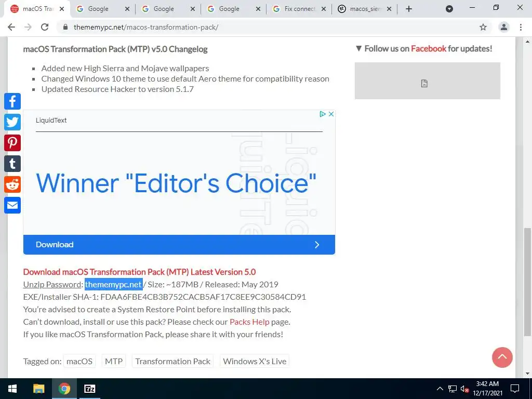
Task: Open Chrome tab search dropdown
Action: [449, 9]
